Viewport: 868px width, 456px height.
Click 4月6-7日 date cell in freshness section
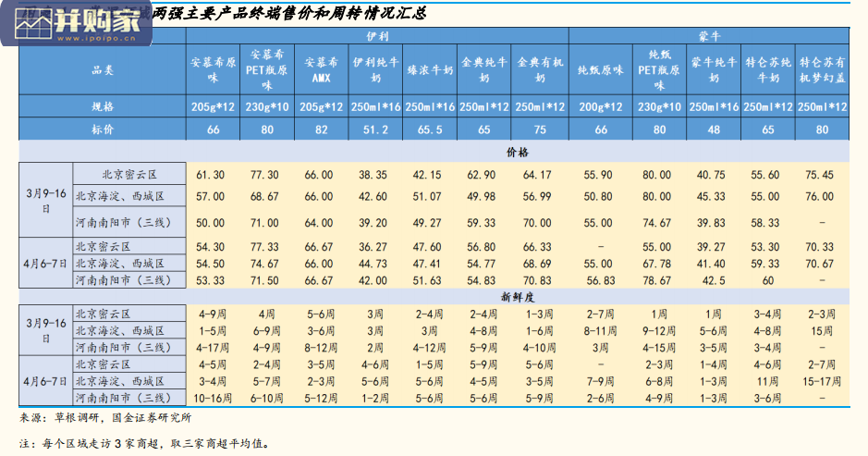click(x=46, y=381)
